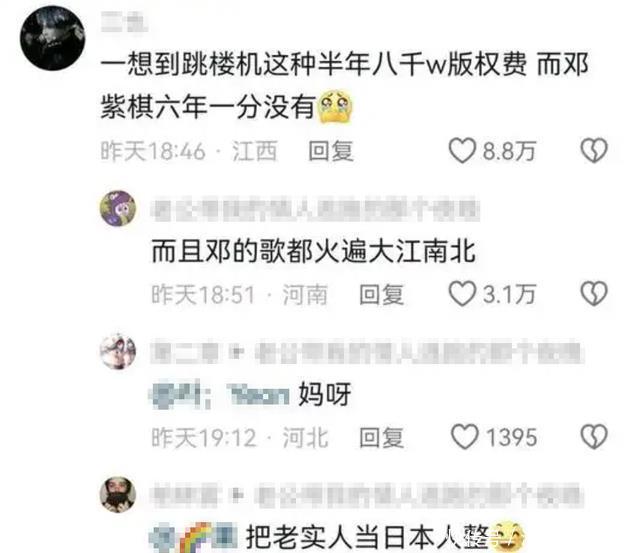Like the 河南 reply with 3.1万 likes
This screenshot has height=553, width=640.
(x=462, y=293)
